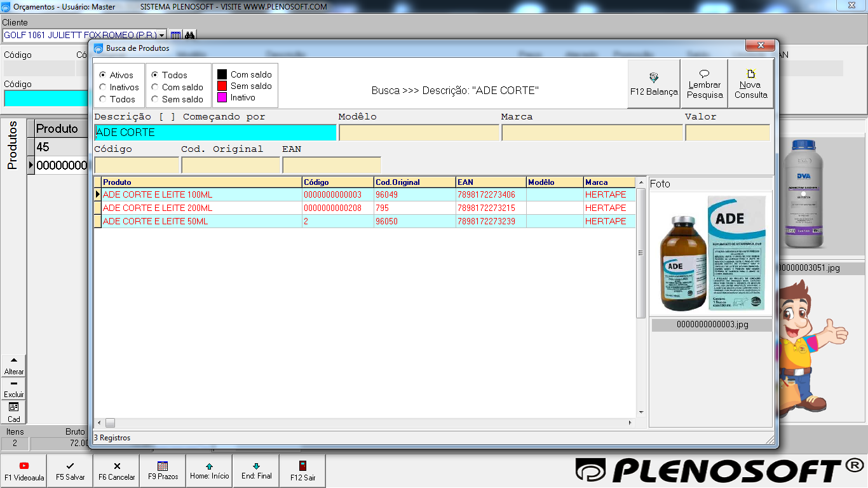Sort by Produto column header
This screenshot has height=488, width=868.
point(201,182)
